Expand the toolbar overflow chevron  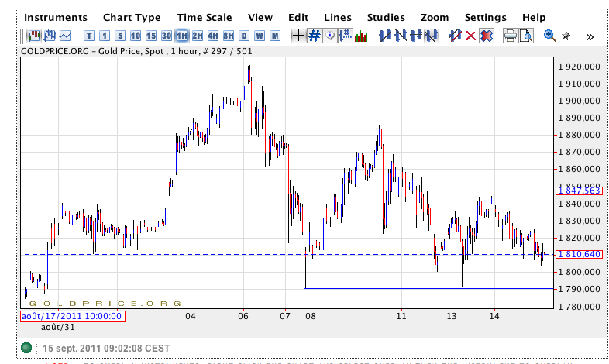click(x=590, y=36)
